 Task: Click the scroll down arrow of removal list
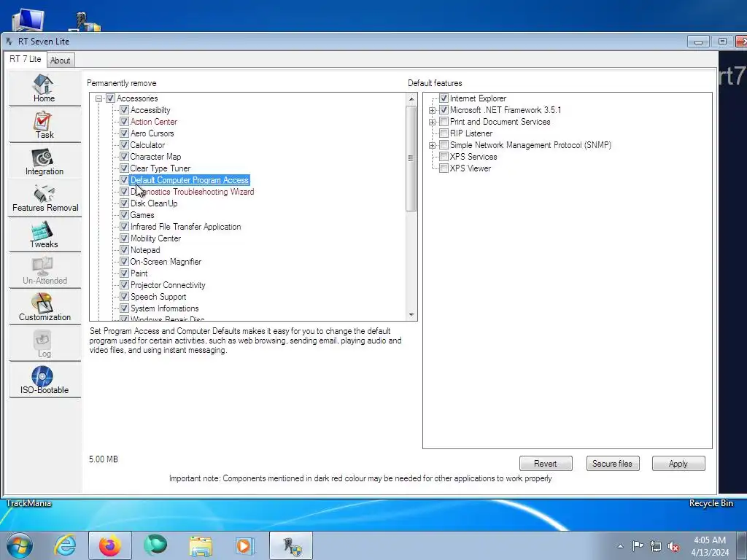click(411, 315)
